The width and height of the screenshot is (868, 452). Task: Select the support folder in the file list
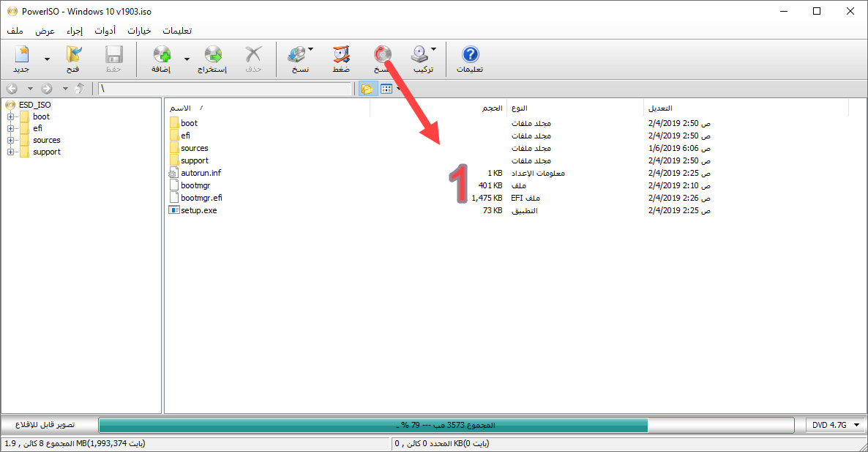pyautogui.click(x=194, y=160)
